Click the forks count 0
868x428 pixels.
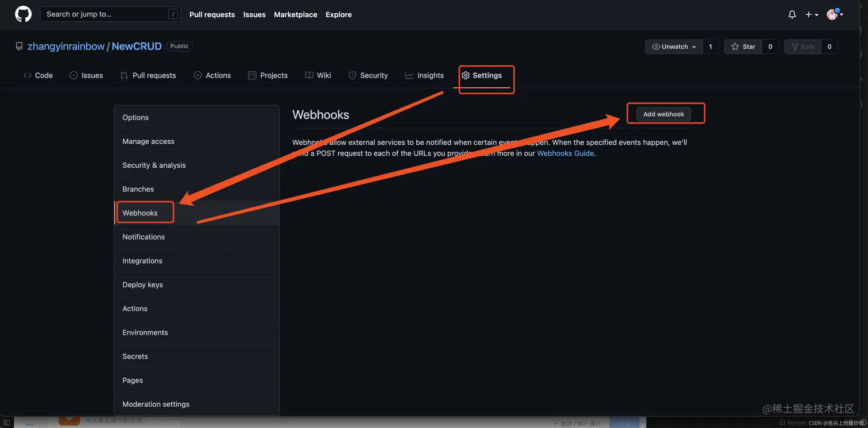(830, 47)
